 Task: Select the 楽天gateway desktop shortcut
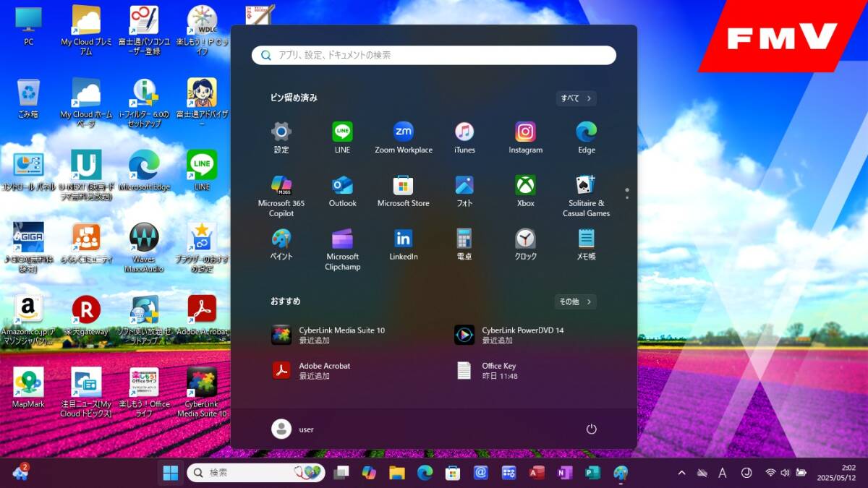click(86, 315)
